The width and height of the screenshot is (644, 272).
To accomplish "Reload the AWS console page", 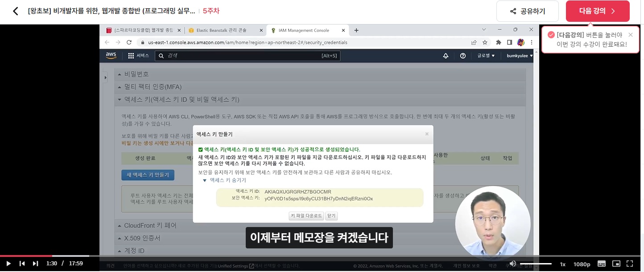I will tap(129, 42).
